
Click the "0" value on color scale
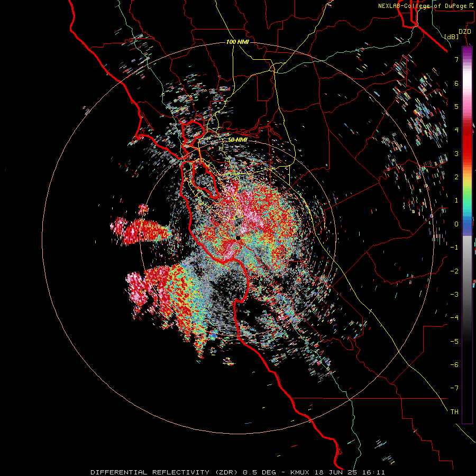[456, 224]
